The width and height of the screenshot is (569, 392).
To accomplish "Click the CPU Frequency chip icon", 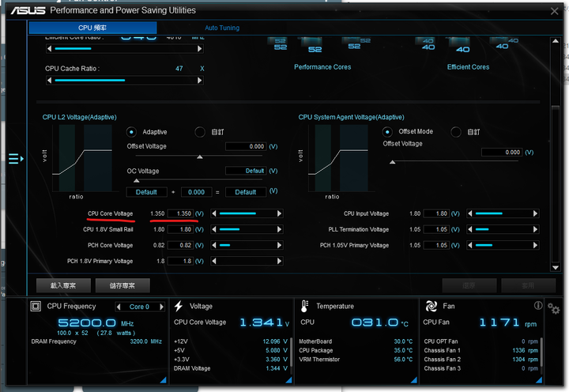I will [x=36, y=307].
